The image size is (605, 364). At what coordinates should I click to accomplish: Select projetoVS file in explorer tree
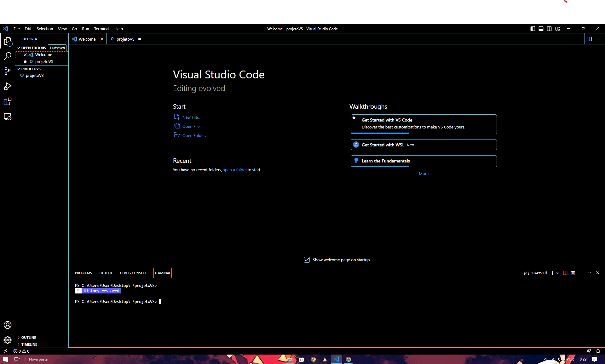pos(42,76)
